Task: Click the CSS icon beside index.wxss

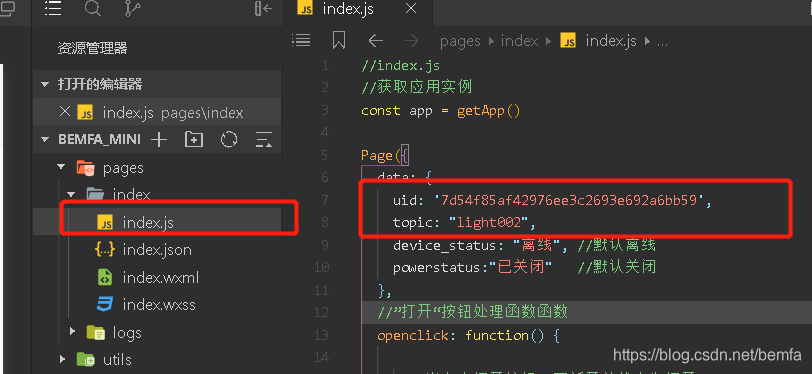Action: 105,304
